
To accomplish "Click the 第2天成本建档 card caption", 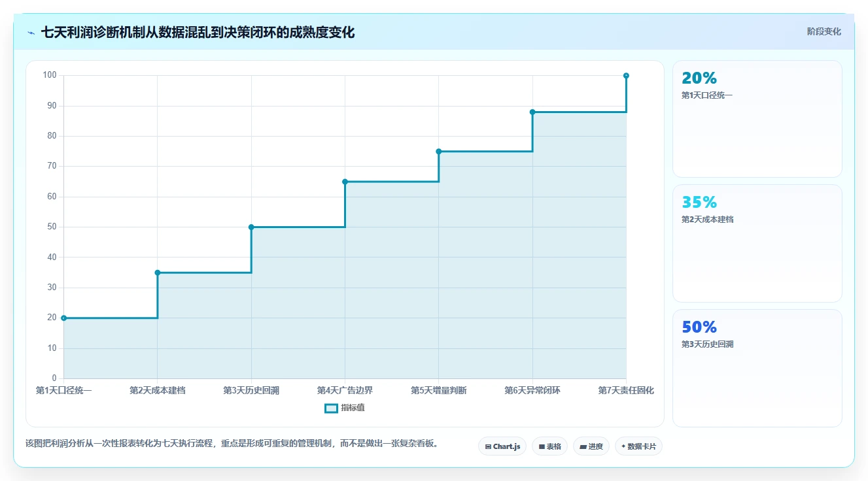I will [x=707, y=220].
